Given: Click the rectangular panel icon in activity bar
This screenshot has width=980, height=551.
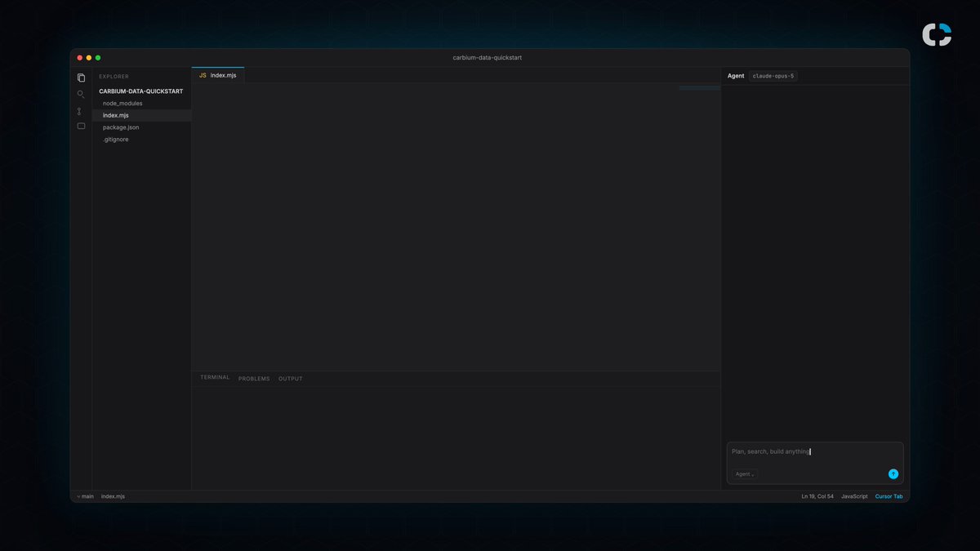Looking at the screenshot, I should click(x=81, y=127).
